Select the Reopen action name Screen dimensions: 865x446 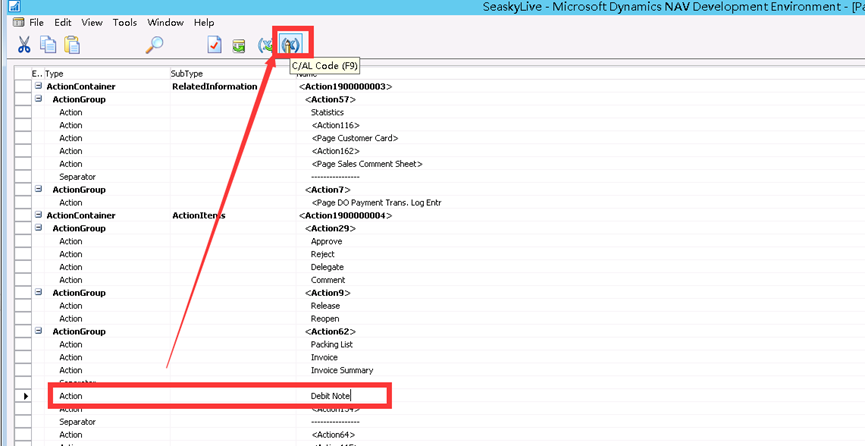(x=325, y=318)
